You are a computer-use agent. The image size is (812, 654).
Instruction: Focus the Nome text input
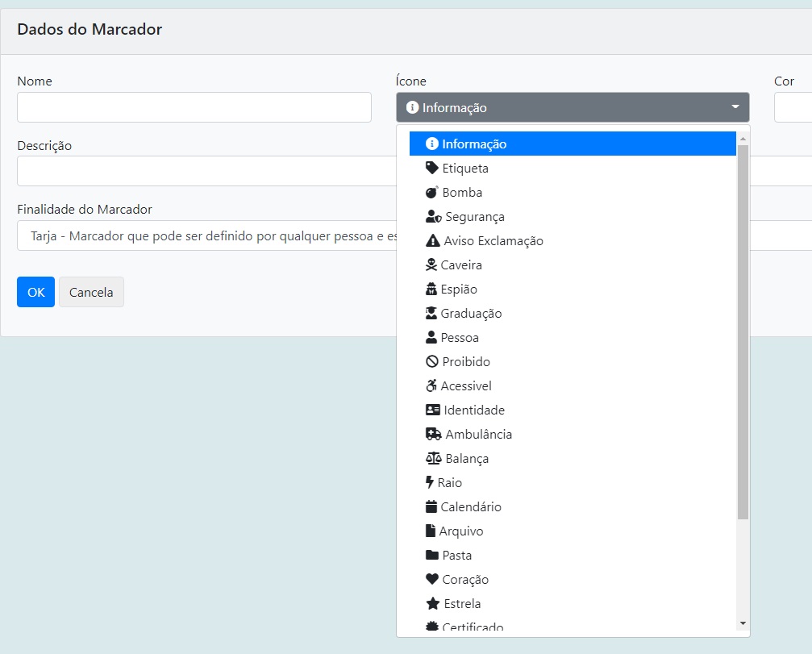pos(194,107)
